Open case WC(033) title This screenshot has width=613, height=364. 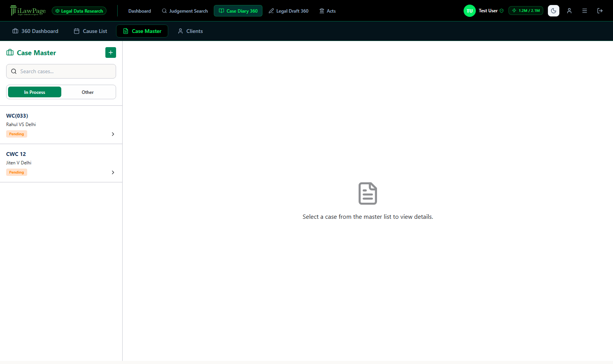click(17, 116)
